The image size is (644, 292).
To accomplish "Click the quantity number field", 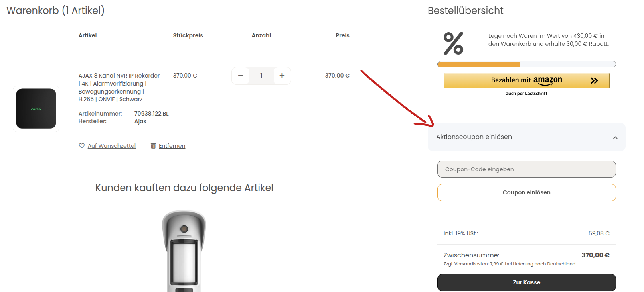I will point(261,76).
